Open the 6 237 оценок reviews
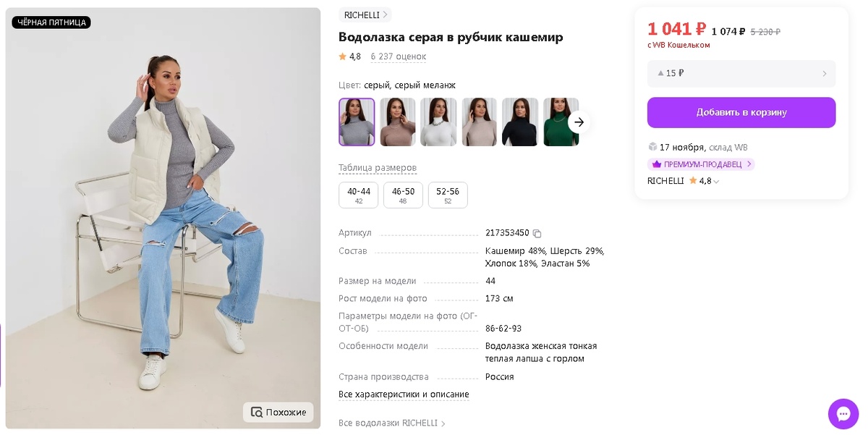 pyautogui.click(x=398, y=56)
